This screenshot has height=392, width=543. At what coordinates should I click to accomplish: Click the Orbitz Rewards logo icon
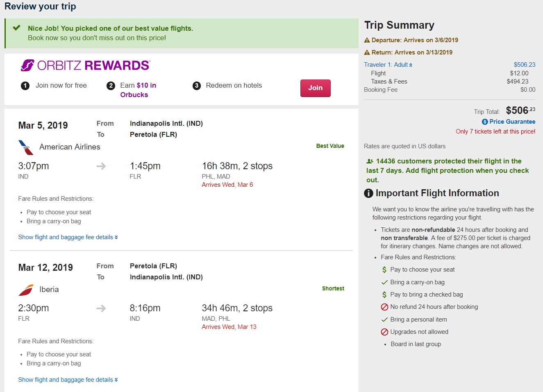[28, 66]
